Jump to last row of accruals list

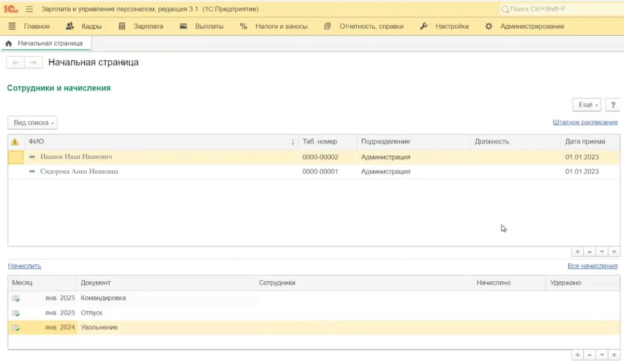615,355
